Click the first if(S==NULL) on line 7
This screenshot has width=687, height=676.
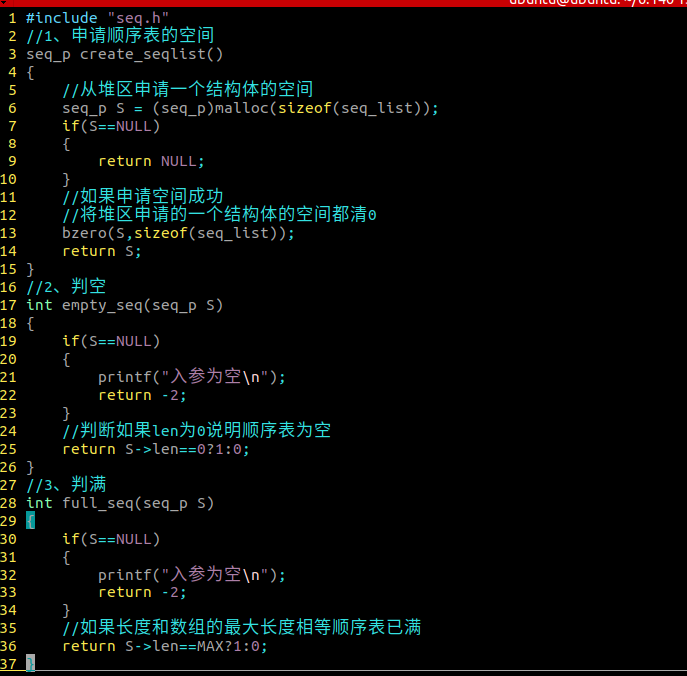tap(111, 126)
